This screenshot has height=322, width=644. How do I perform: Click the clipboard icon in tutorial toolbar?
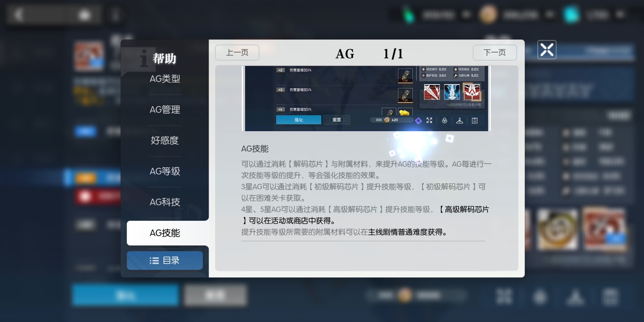point(475,120)
